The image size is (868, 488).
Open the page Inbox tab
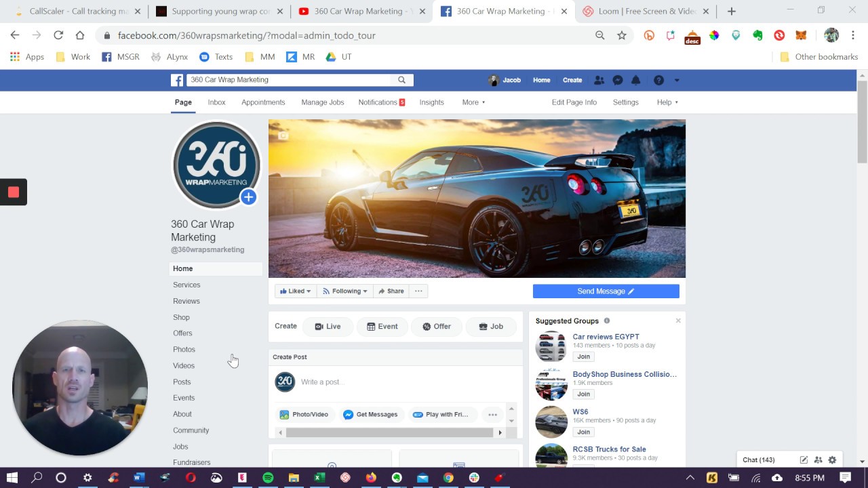click(x=217, y=102)
